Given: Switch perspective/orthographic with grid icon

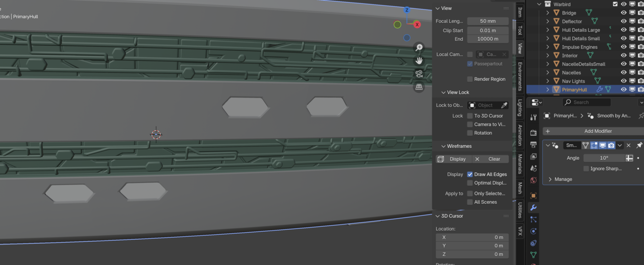Looking at the screenshot, I should tap(419, 87).
